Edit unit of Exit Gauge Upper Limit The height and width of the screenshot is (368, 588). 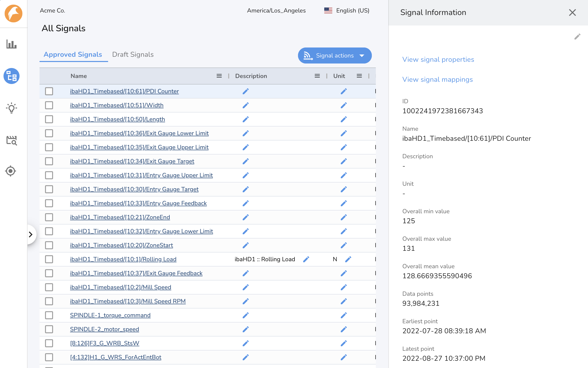344,147
